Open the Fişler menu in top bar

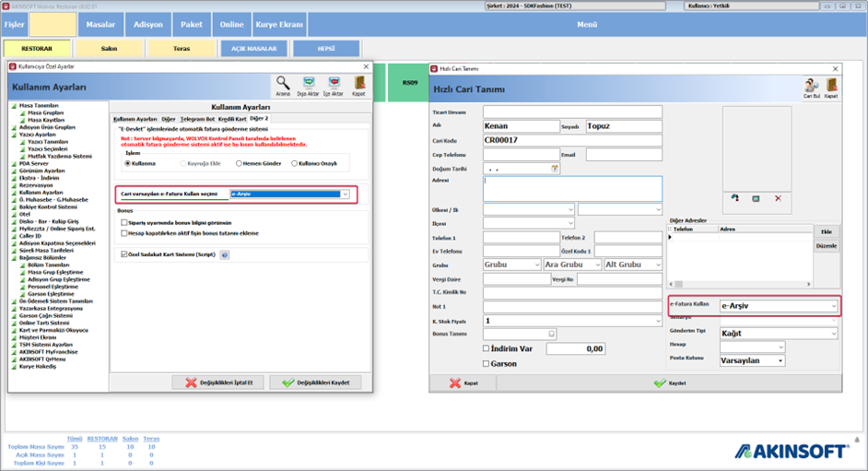coord(15,24)
